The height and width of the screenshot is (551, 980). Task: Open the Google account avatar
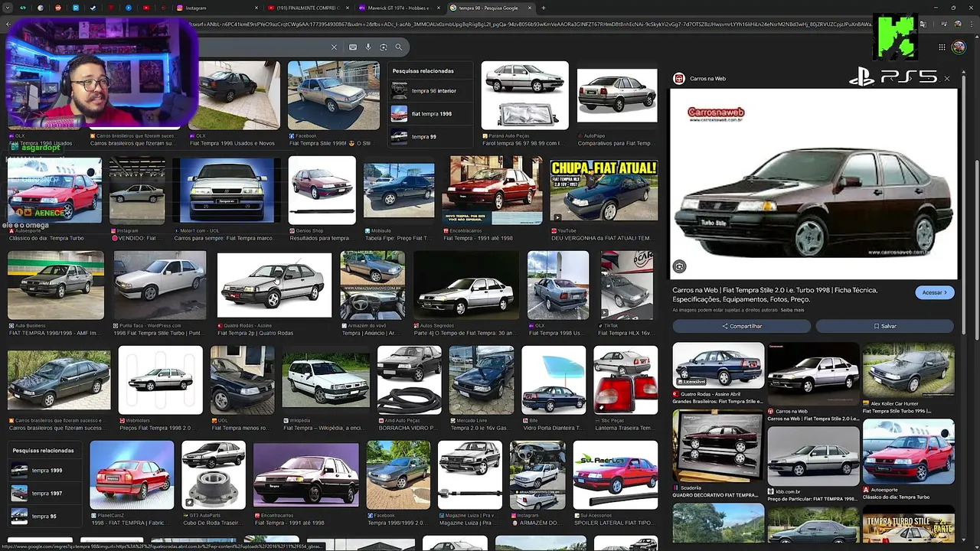point(959,47)
